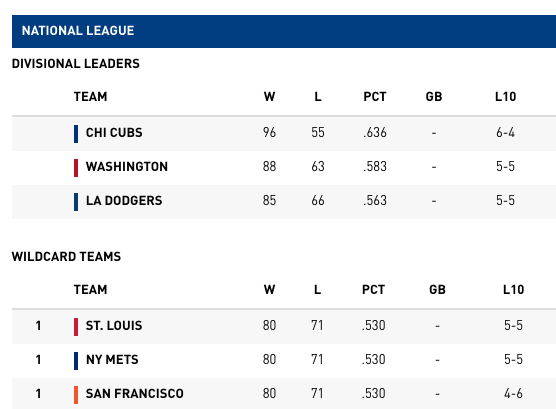Image resolution: width=556 pixels, height=409 pixels.
Task: Sort divisional leaders by L10 column
Action: 505,96
